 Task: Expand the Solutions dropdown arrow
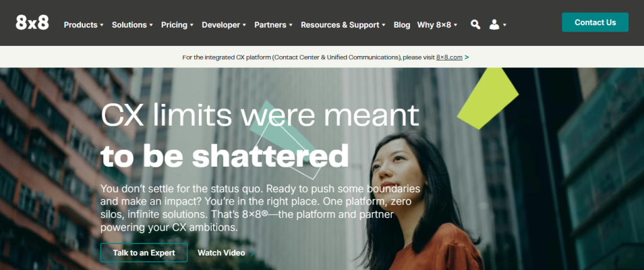pyautogui.click(x=151, y=25)
